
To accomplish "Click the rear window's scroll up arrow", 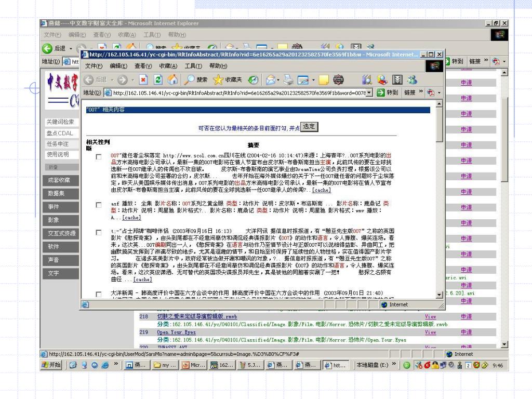I will (504, 72).
